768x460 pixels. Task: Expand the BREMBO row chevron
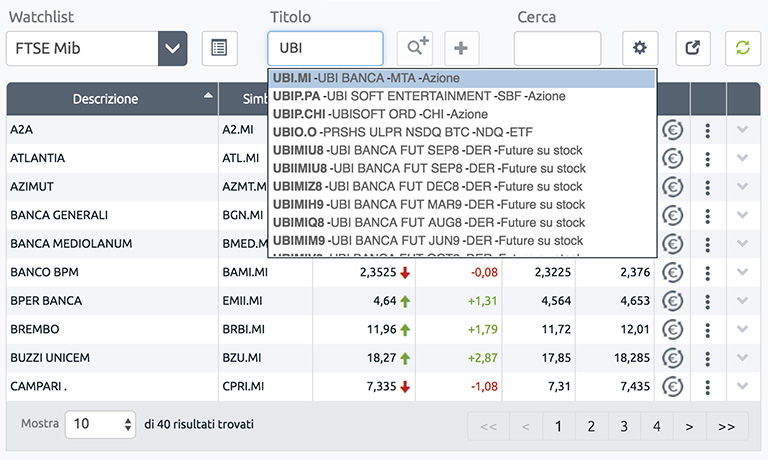(743, 329)
